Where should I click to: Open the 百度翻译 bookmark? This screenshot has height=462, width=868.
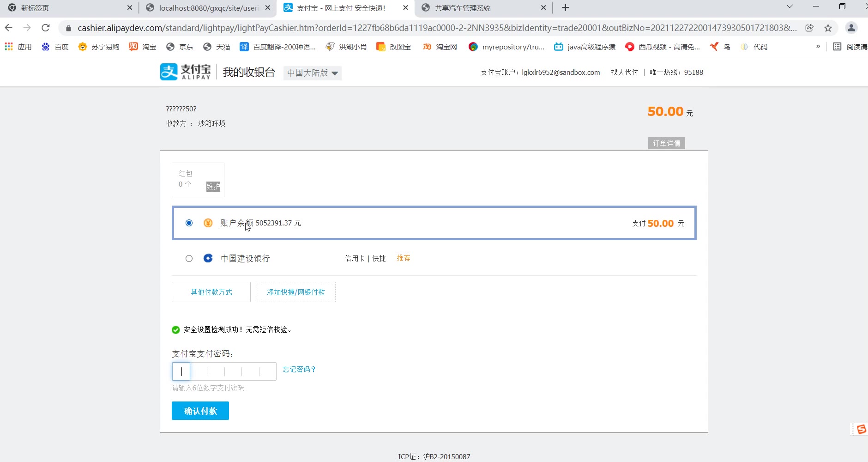click(x=278, y=47)
